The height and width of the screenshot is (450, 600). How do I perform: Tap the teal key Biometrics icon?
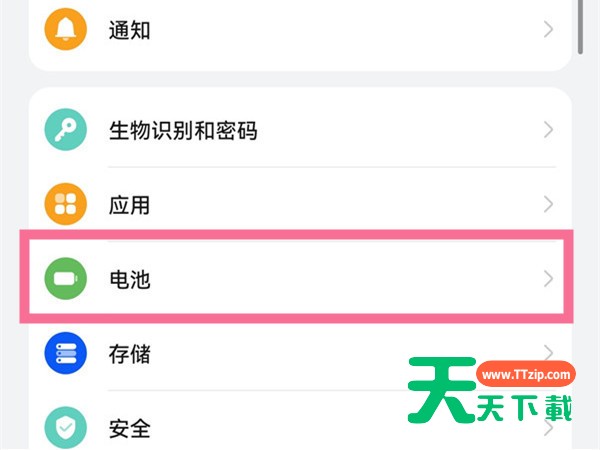click(x=67, y=130)
